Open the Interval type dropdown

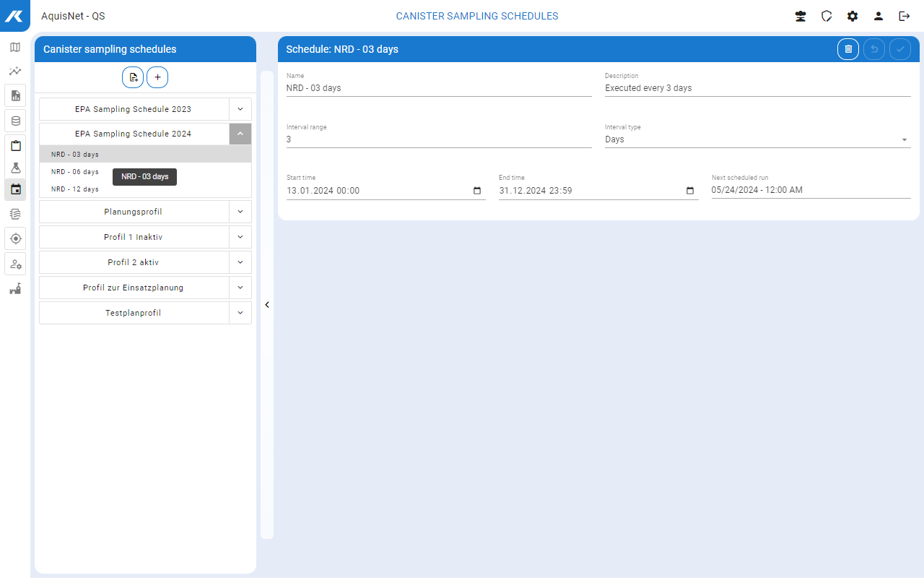point(757,139)
